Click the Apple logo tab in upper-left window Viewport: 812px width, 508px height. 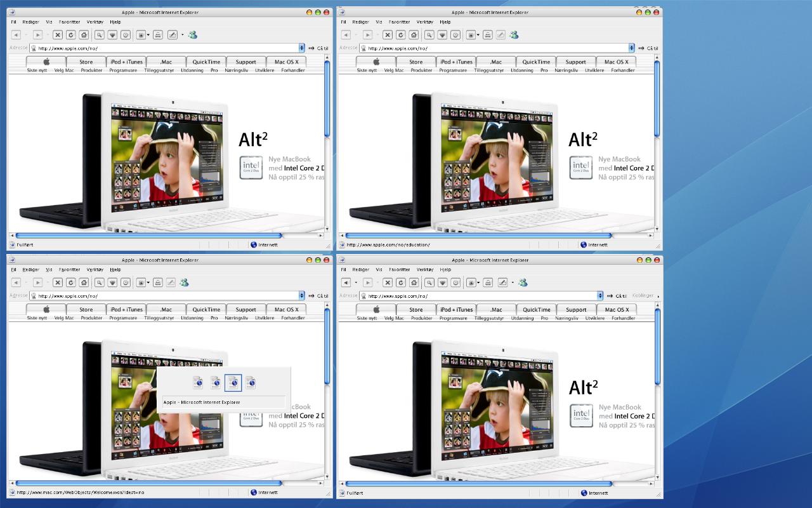click(46, 62)
